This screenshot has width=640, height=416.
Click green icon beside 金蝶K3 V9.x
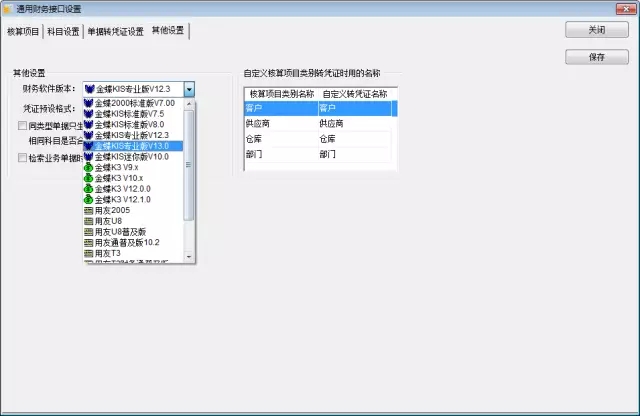tap(89, 167)
